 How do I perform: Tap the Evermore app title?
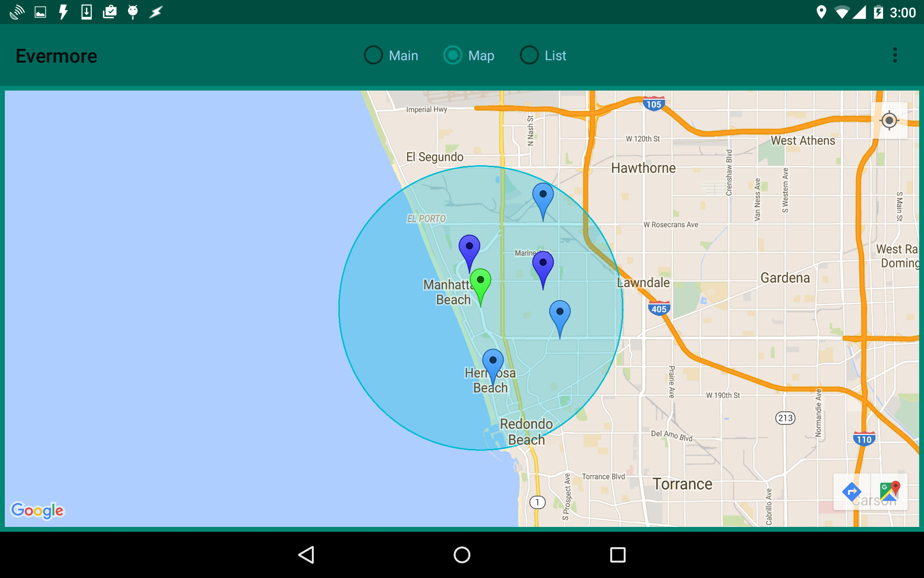57,56
